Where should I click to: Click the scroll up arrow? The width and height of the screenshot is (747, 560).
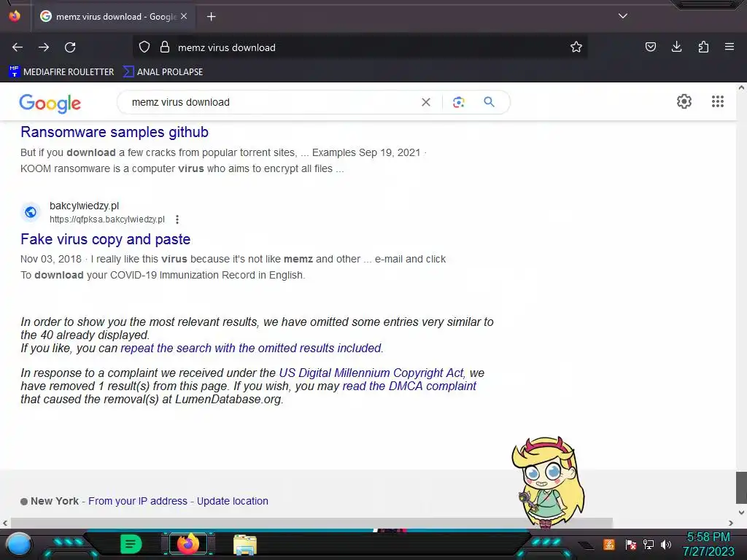point(741,87)
